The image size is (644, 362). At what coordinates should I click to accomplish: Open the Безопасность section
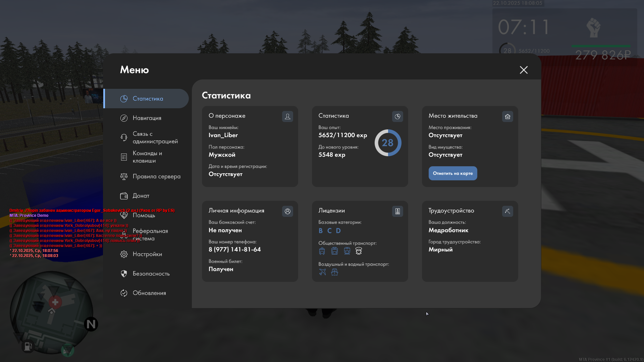pos(151,274)
